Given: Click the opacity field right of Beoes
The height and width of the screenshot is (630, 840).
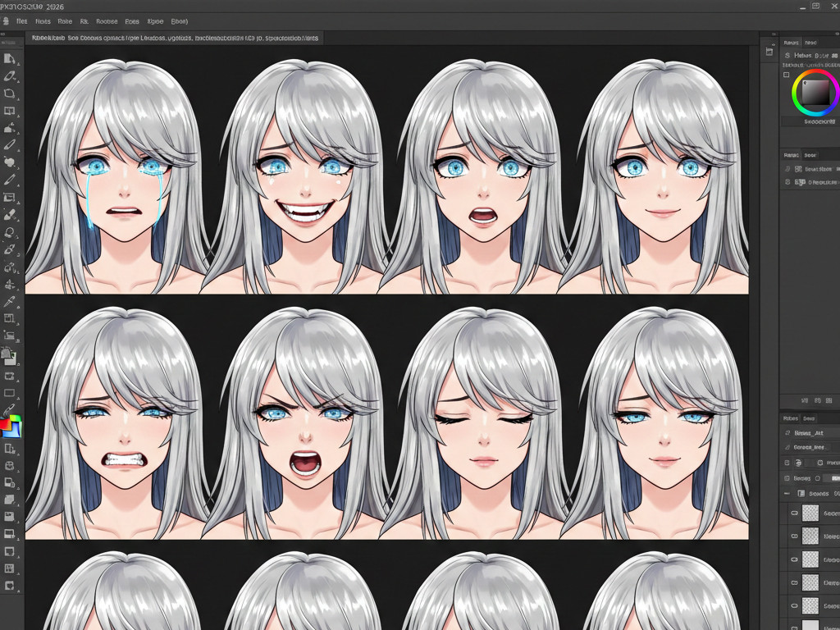Looking at the screenshot, I should pyautogui.click(x=833, y=478).
